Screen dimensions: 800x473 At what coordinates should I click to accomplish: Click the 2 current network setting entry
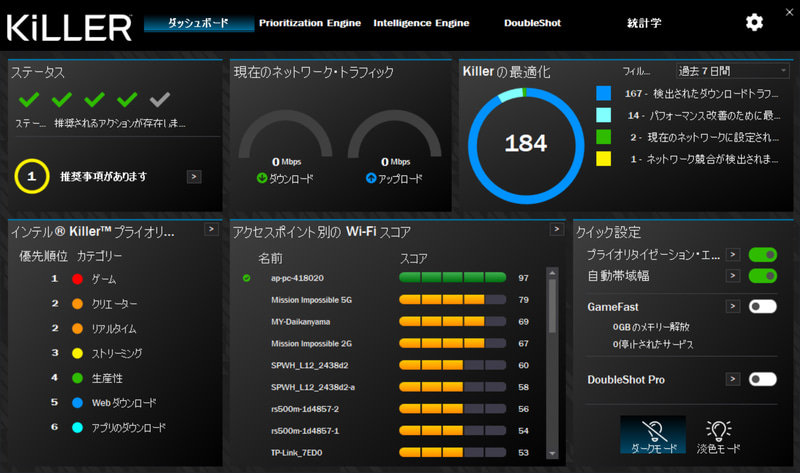[x=704, y=137]
